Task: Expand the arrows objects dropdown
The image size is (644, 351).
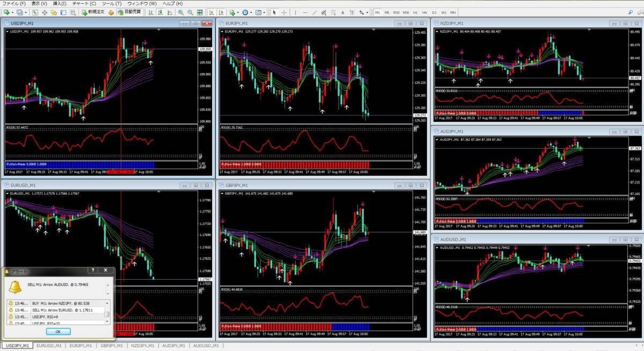Action: point(368,12)
